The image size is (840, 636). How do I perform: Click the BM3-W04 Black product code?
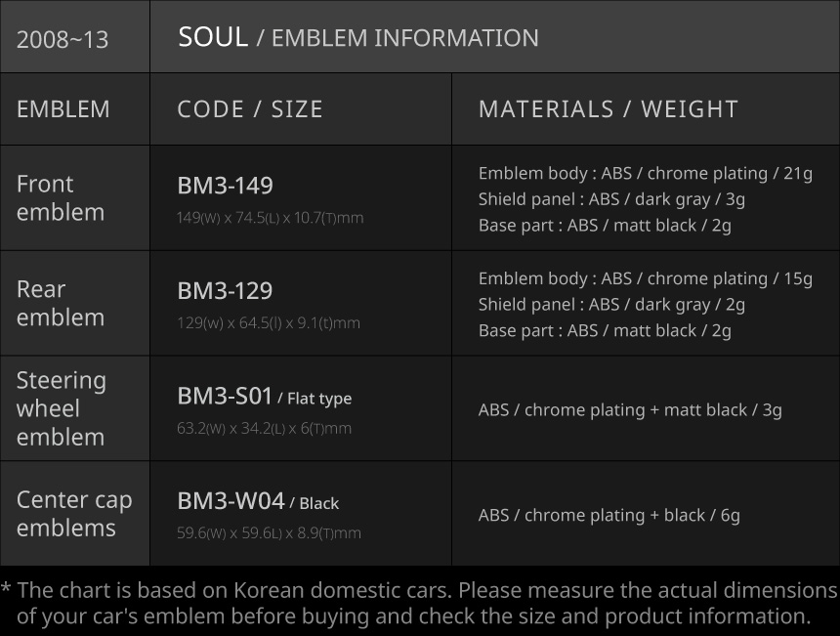pyautogui.click(x=258, y=501)
